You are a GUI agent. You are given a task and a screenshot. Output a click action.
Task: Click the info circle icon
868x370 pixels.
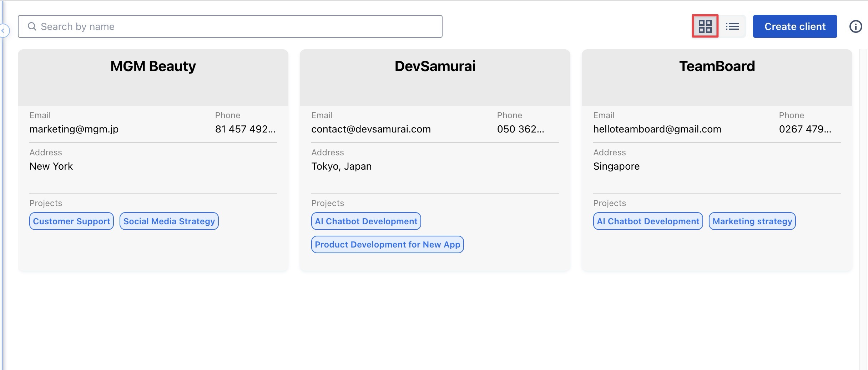(856, 26)
